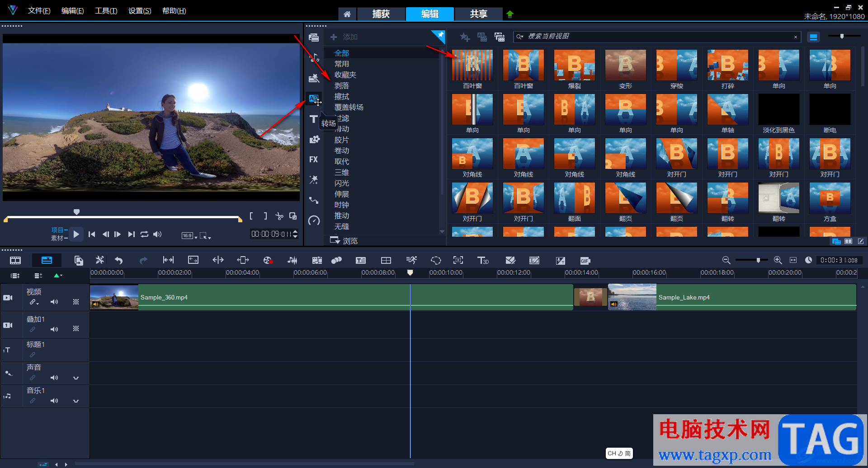
Task: Open timeline tools customize icon
Action: [99, 260]
